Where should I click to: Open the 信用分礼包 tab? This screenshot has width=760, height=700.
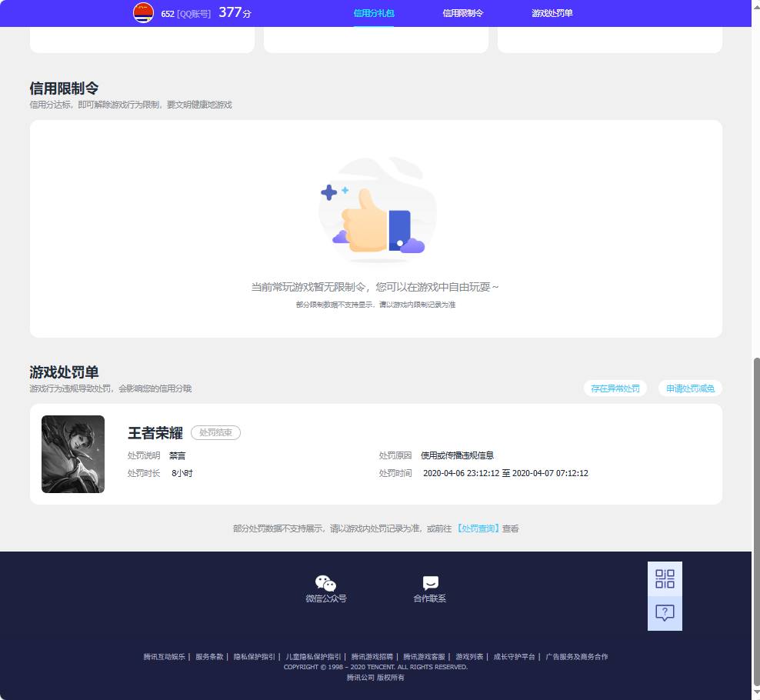(x=374, y=13)
